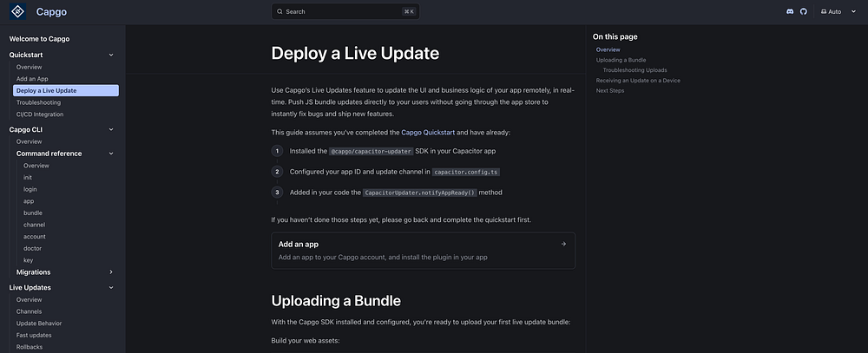This screenshot has width=868, height=353.
Task: Open Live Updates Overview page
Action: [x=29, y=300]
